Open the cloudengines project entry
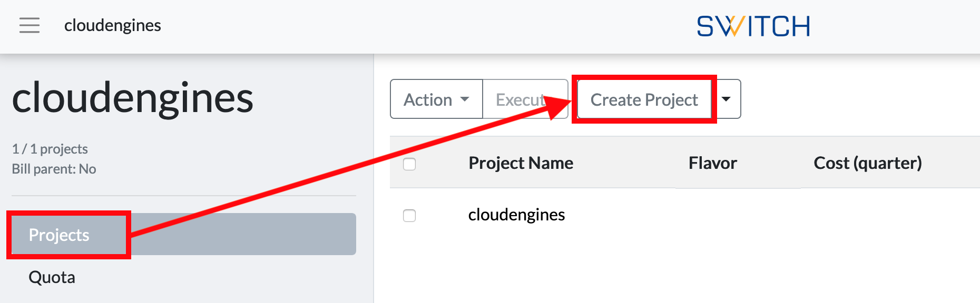Image resolution: width=980 pixels, height=303 pixels. click(x=516, y=215)
